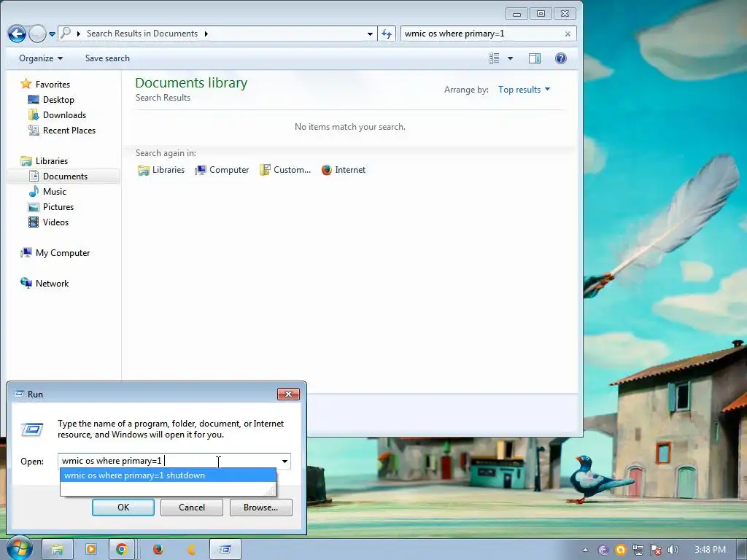Screen dimensions: 747x560
Task: Select Libraries in the navigation pane
Action: pos(52,161)
